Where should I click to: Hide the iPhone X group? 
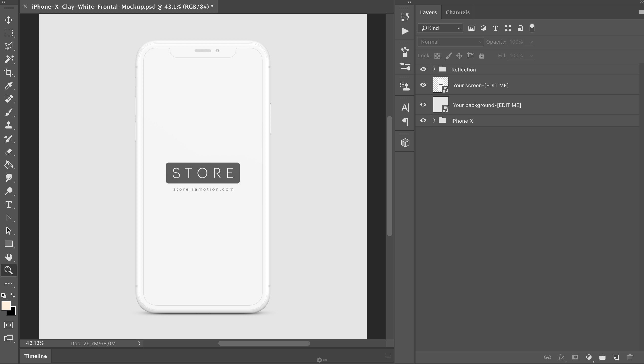(423, 120)
